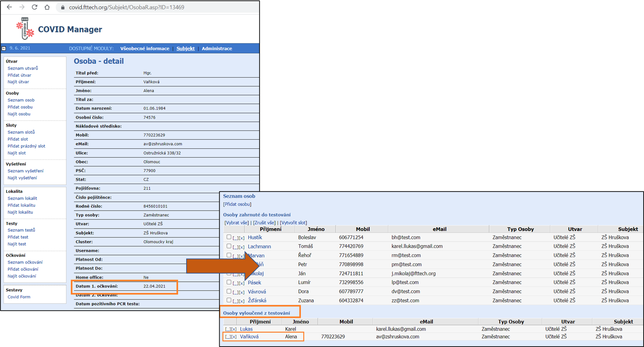
Task: Open the Vávrová person link
Action: [257, 292]
